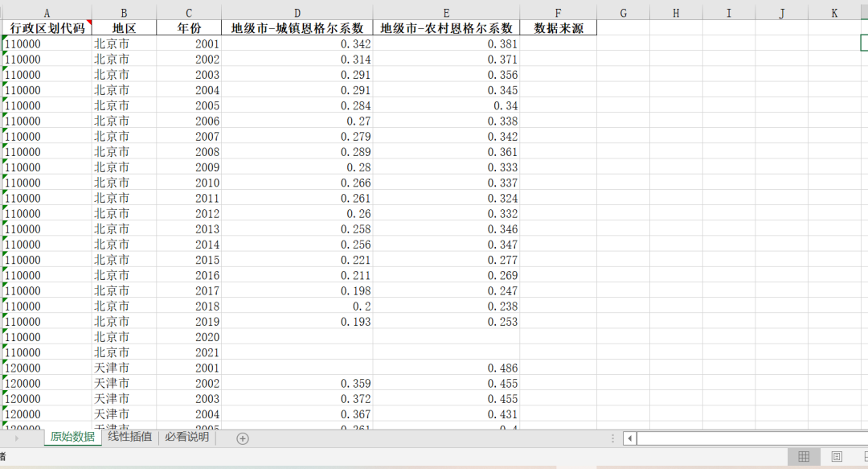Select column J header
The height and width of the screenshot is (469, 868).
coord(782,14)
